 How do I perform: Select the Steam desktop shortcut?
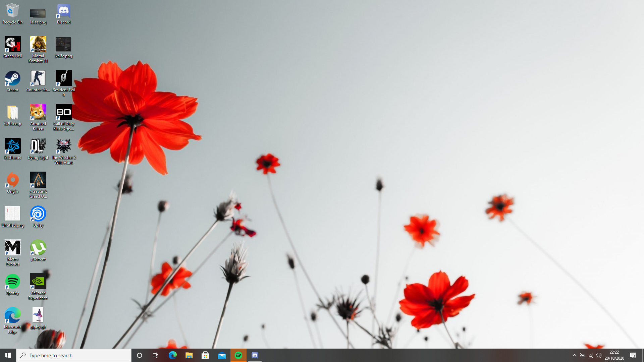(x=13, y=81)
